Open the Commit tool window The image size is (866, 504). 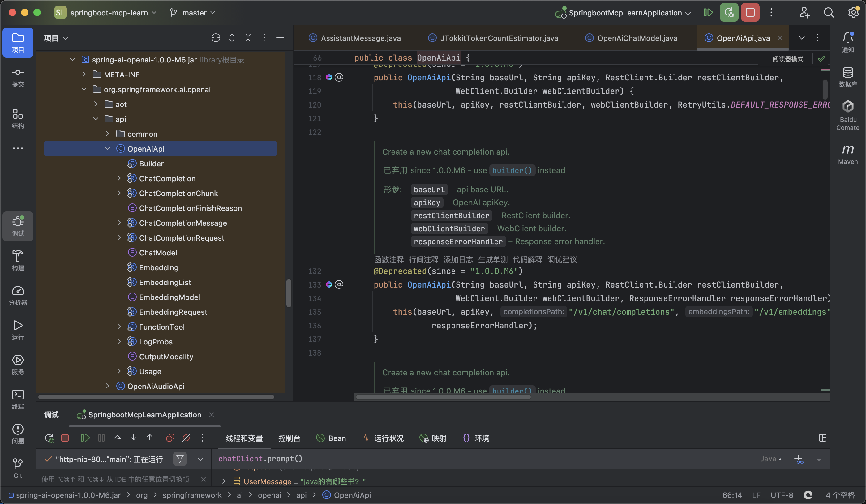[x=18, y=78]
